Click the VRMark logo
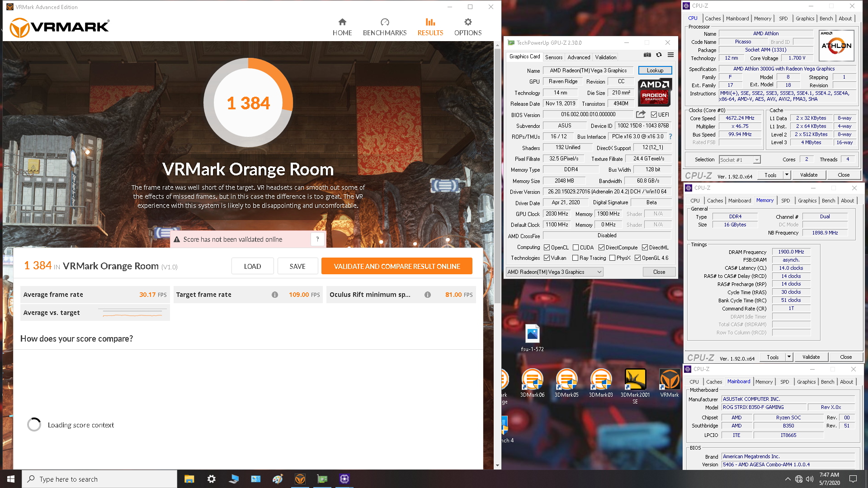Screen dimensions: 868x488 59,28
